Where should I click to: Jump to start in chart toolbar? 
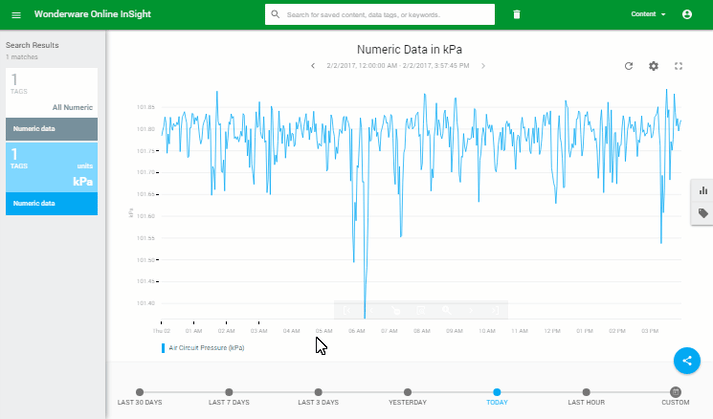pyautogui.click(x=346, y=310)
